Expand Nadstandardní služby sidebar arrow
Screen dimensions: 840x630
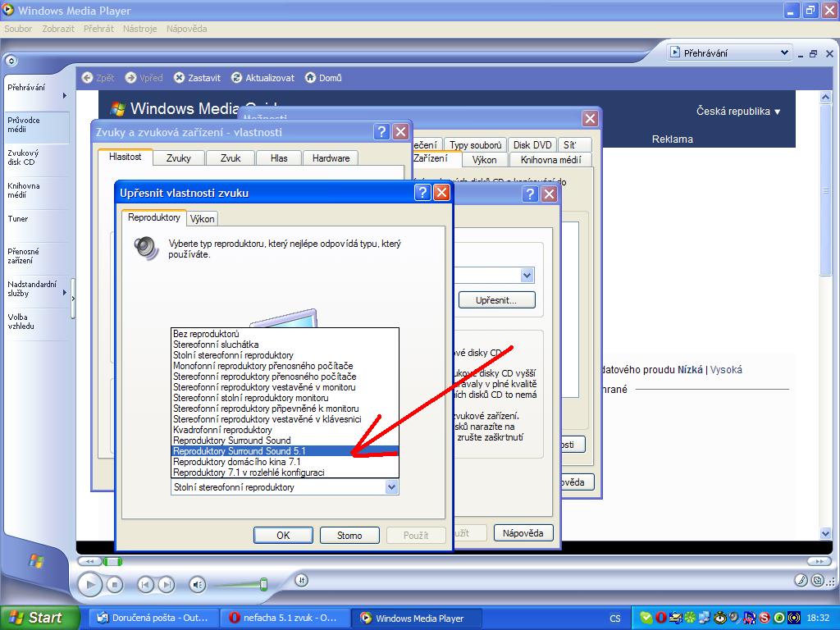[x=65, y=293]
